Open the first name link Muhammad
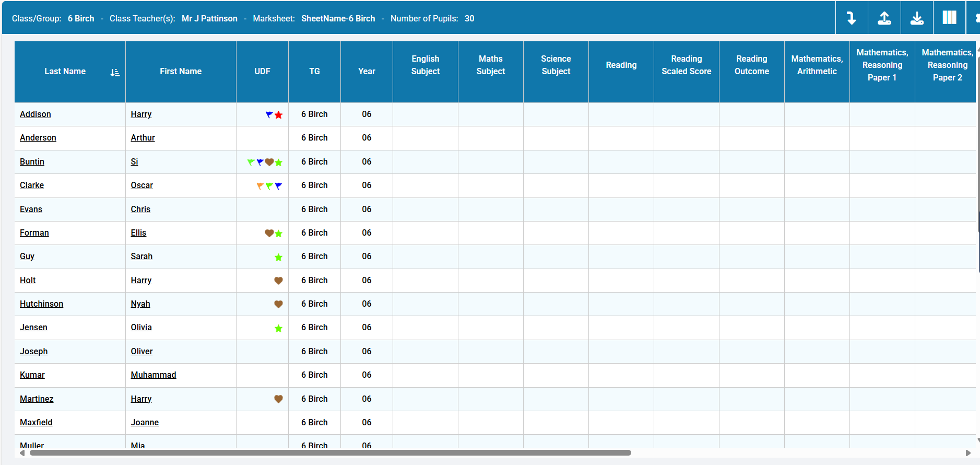The height and width of the screenshot is (465, 980). coord(154,375)
